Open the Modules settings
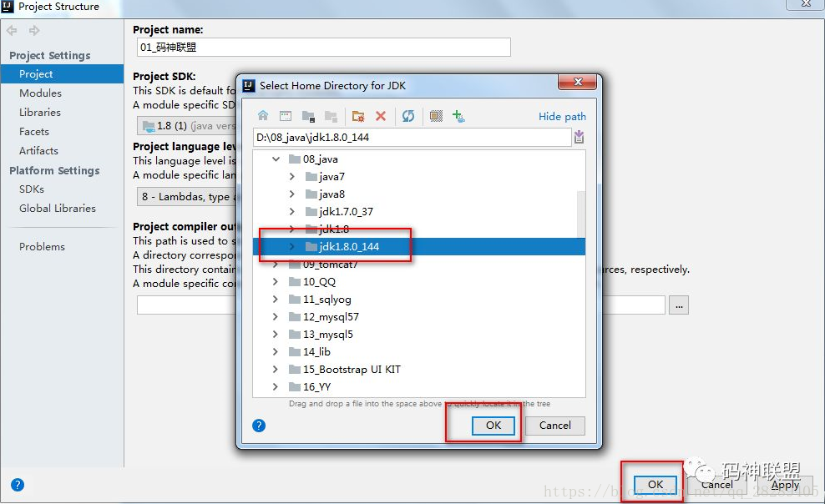 point(41,93)
